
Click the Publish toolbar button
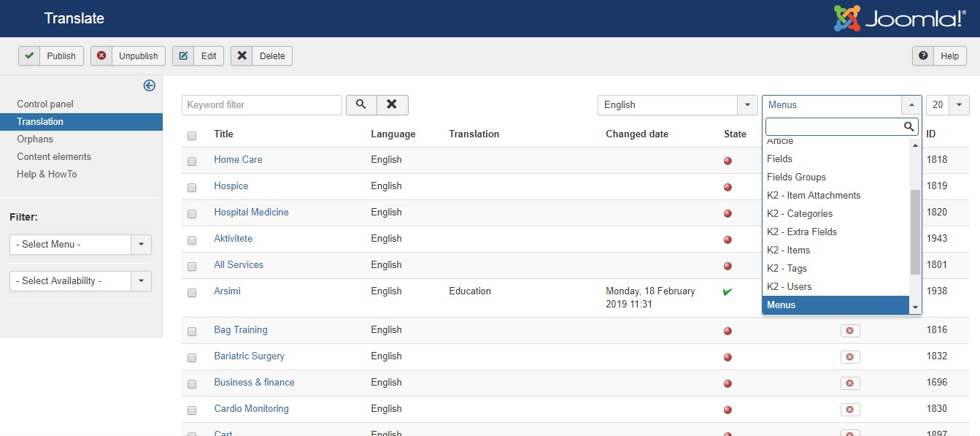click(51, 56)
